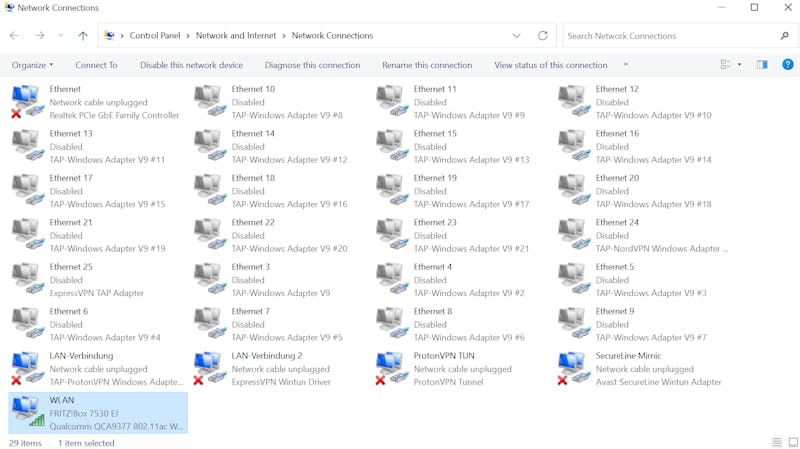This screenshot has height=449, width=800.
Task: Select the Ethernet 11 adapter icon
Action: 392,101
